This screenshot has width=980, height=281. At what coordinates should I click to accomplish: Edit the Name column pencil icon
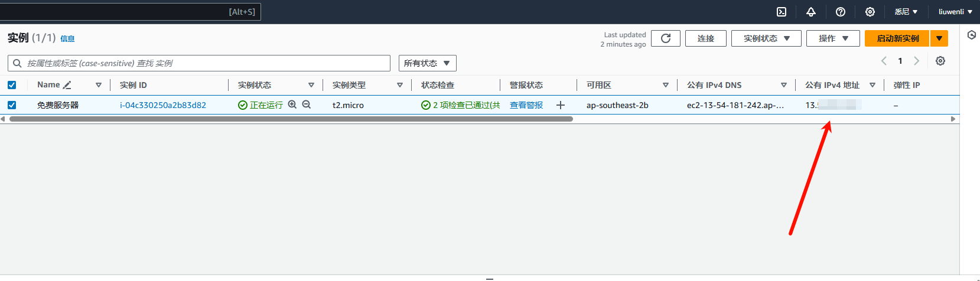(x=67, y=85)
